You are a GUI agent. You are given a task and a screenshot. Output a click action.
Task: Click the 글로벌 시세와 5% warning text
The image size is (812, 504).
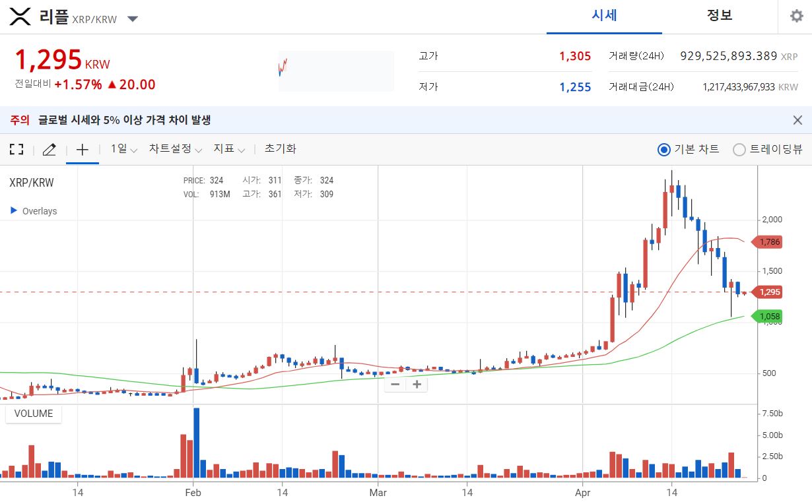(125, 120)
